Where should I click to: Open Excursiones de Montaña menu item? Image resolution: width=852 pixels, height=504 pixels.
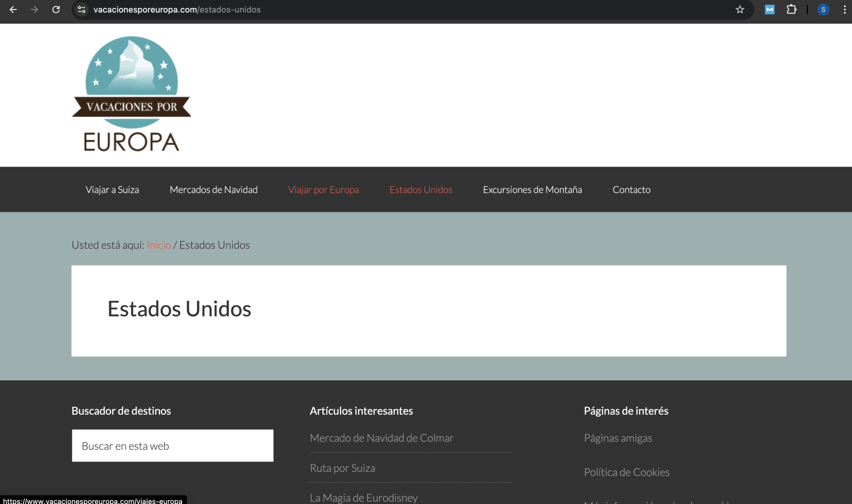[x=532, y=189]
